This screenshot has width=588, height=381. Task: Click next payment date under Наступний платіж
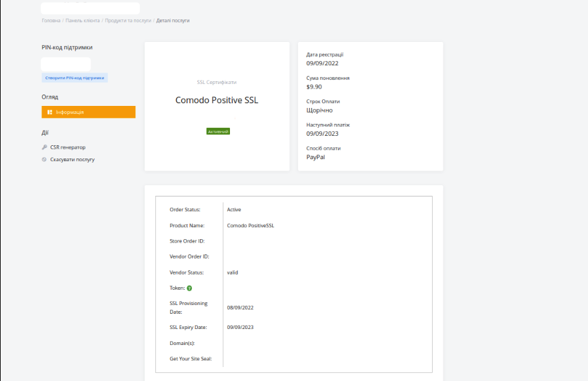click(322, 134)
